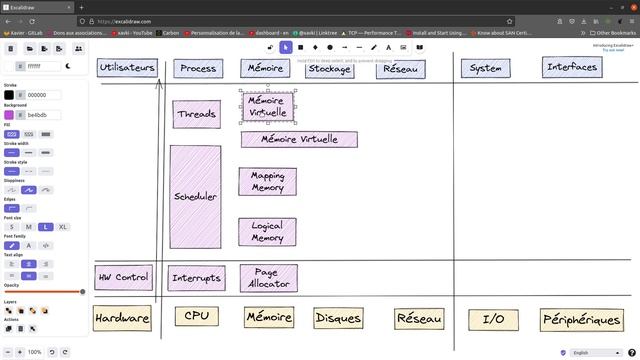Image resolution: width=640 pixels, height=360 pixels.
Task: Select the Rectangle tool
Action: [300, 48]
